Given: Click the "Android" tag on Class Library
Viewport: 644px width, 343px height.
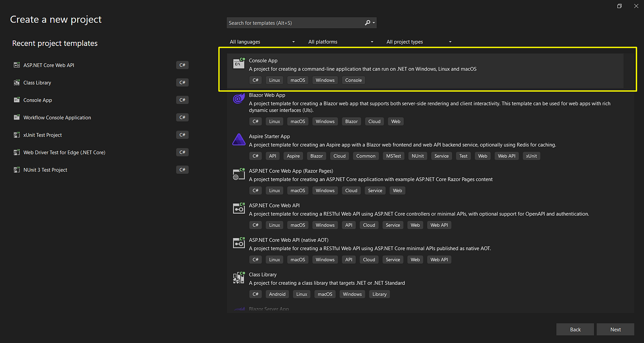Looking at the screenshot, I should [277, 294].
